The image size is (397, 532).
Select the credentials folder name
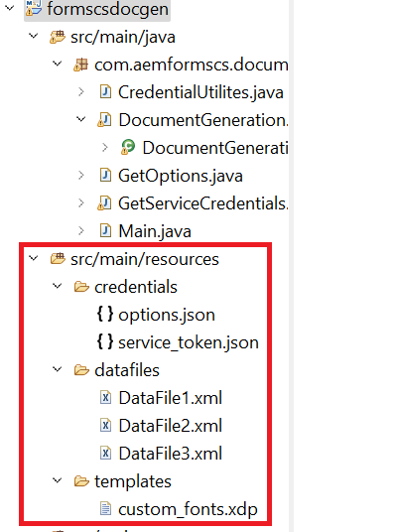tap(136, 287)
